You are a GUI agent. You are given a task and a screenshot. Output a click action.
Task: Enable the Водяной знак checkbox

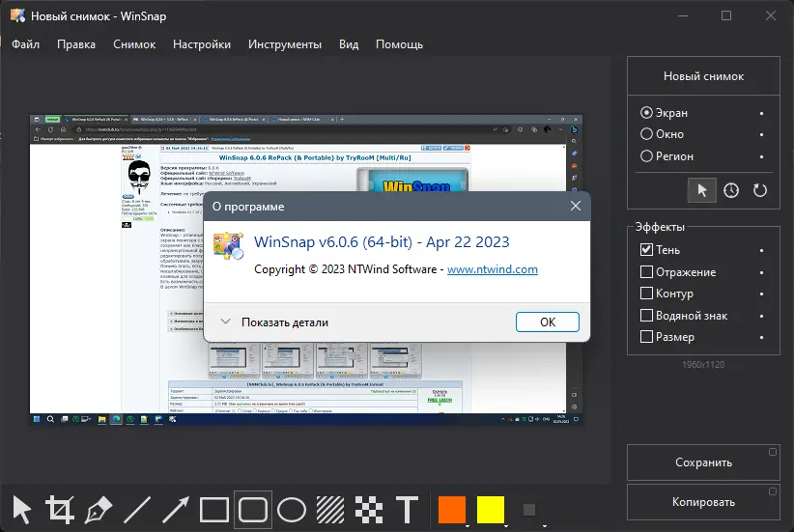(646, 316)
